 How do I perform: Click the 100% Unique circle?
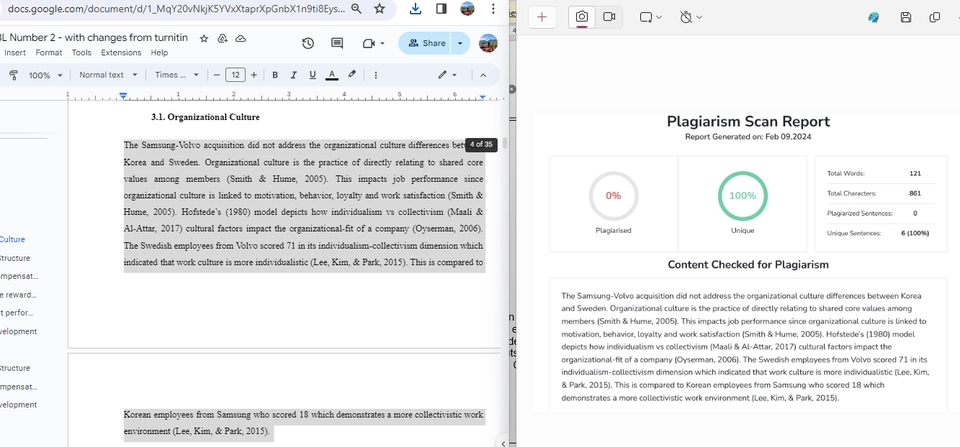coord(742,196)
